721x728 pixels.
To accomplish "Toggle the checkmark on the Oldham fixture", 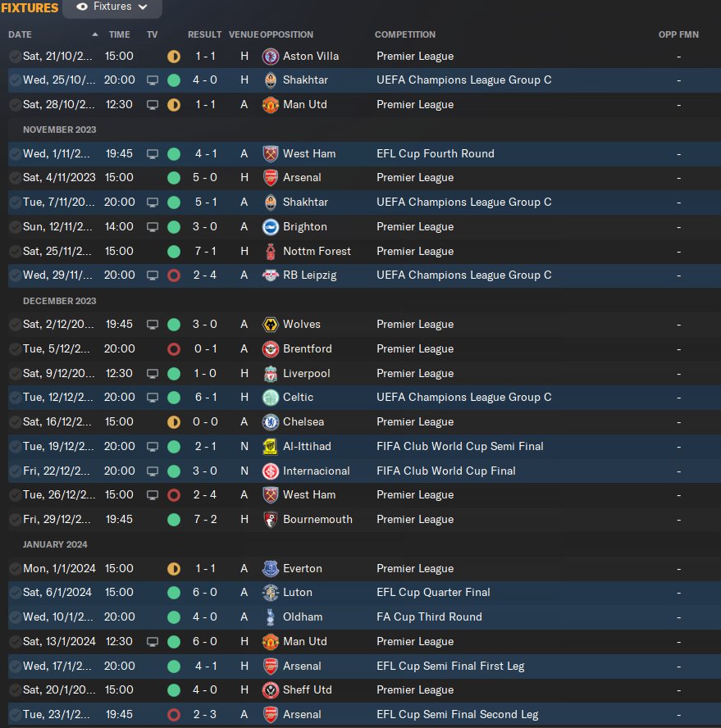I will [x=16, y=617].
